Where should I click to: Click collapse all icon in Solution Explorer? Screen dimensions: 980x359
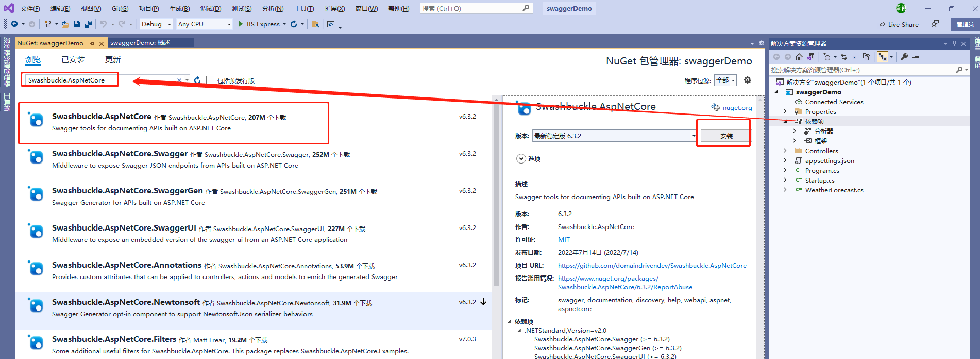click(x=855, y=57)
